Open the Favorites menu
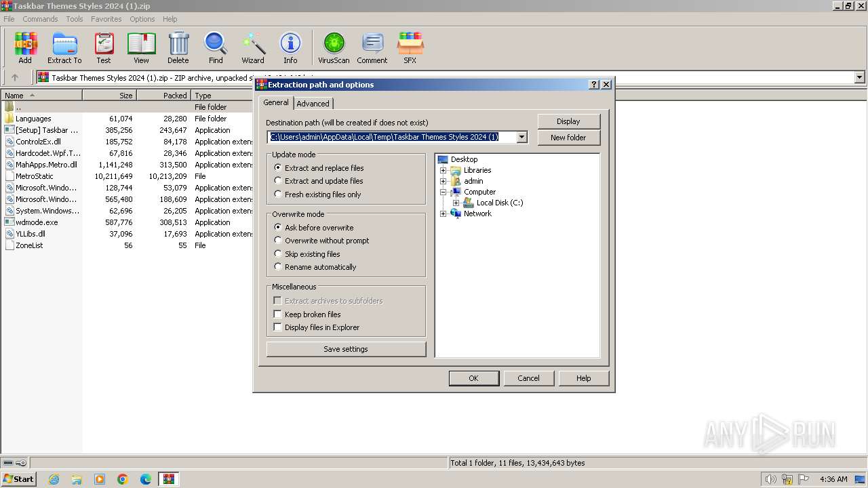Viewport: 868px width, 488px height. [106, 19]
